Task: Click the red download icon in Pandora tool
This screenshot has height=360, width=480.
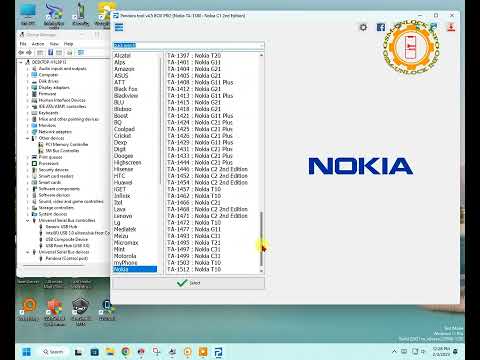Action: tap(451, 27)
